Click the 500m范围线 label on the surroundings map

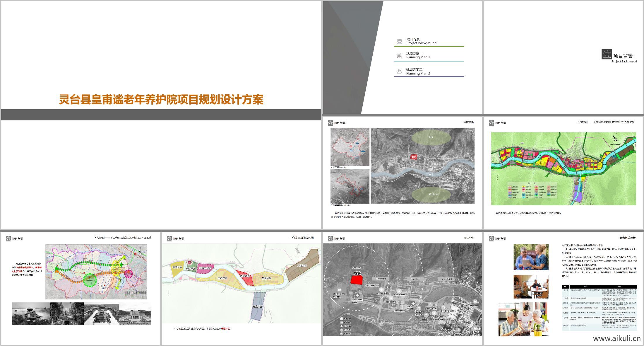click(381, 279)
